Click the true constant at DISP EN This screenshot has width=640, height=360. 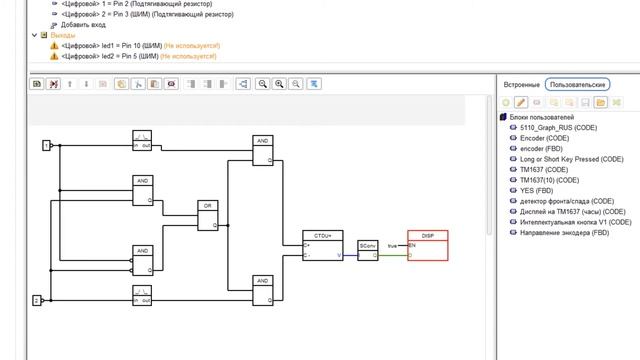[392, 246]
